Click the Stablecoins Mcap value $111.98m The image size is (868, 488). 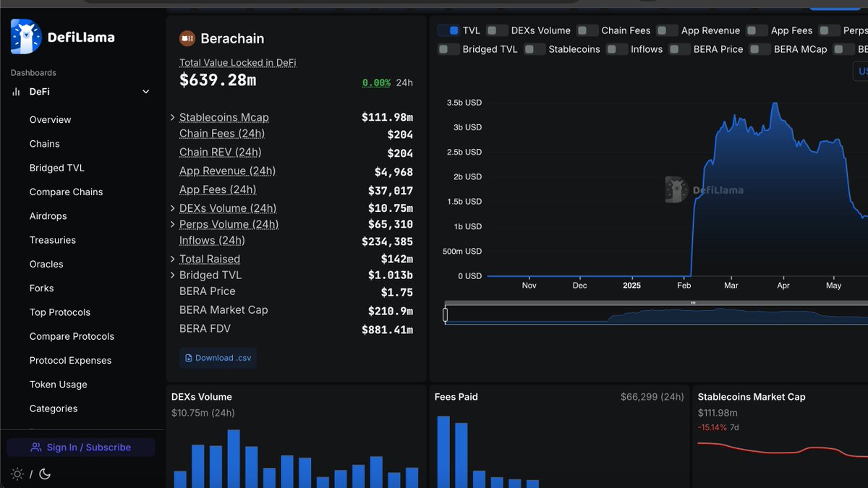click(388, 118)
